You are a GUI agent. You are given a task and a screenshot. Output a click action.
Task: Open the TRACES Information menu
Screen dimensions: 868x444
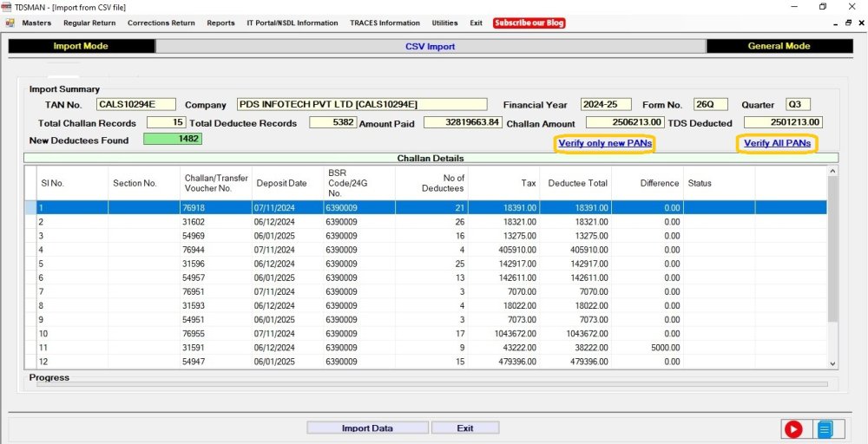click(385, 23)
